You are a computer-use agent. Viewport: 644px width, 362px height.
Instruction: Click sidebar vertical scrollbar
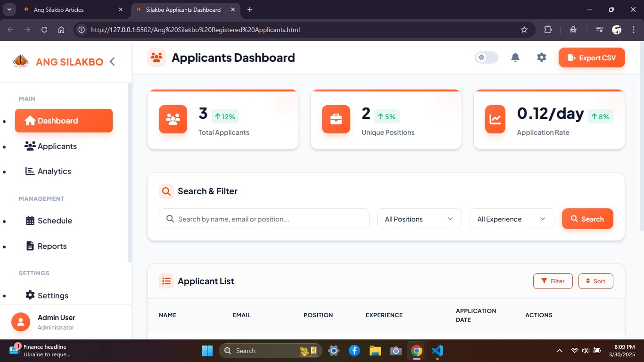pos(130,172)
